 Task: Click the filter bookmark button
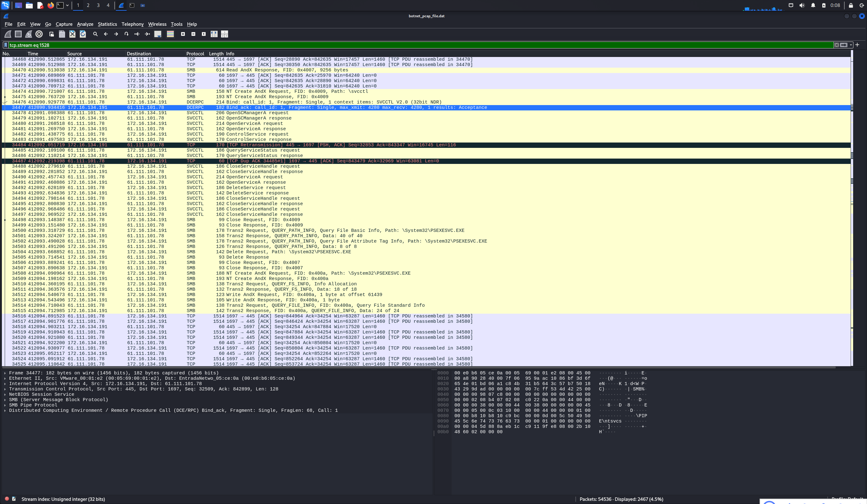(x=5, y=45)
